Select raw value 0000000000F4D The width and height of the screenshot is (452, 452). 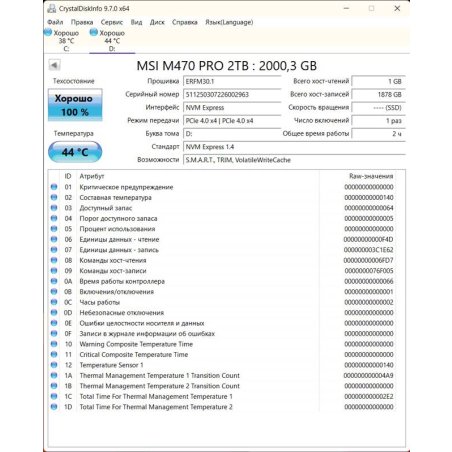coord(368,239)
